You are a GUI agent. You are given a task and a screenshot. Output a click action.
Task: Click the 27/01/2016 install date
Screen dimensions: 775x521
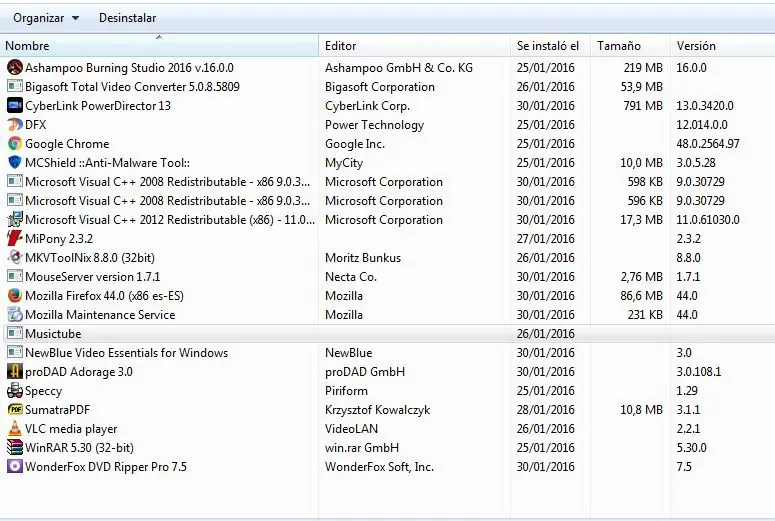pos(546,238)
